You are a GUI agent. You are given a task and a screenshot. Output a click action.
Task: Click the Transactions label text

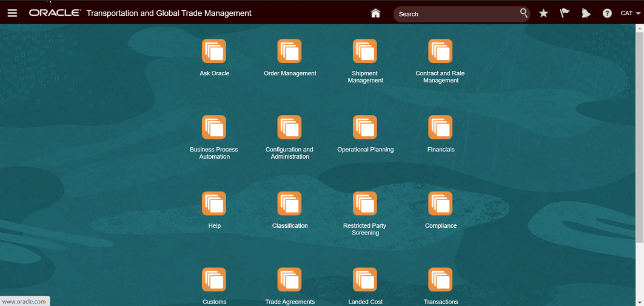click(x=441, y=302)
